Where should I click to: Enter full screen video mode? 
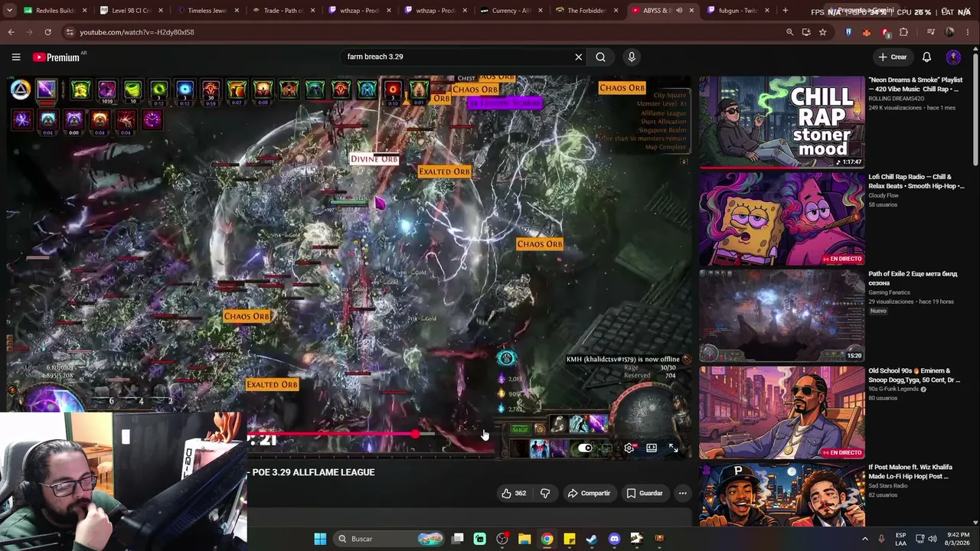673,448
